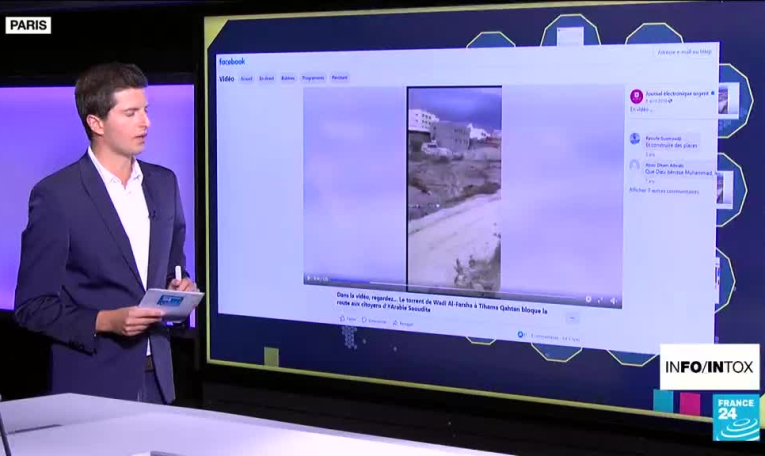Open the first commenter's profile picture
The width and height of the screenshot is (765, 456).
pyautogui.click(x=634, y=139)
